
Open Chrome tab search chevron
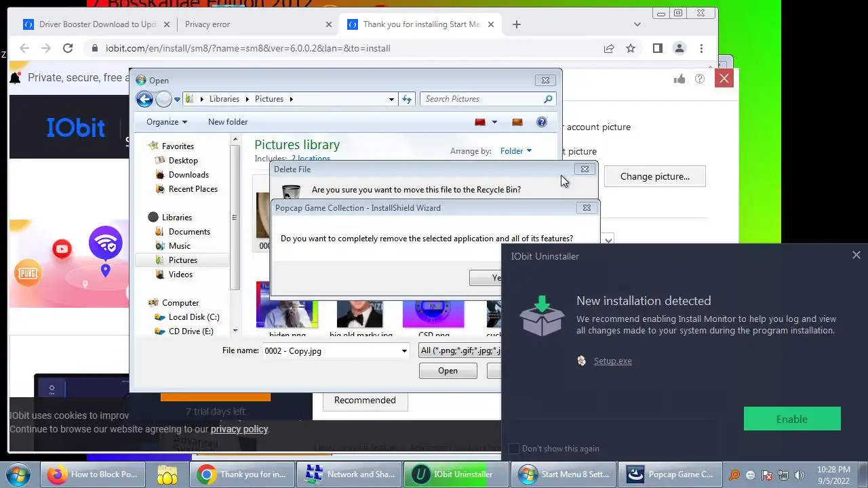pyautogui.click(x=637, y=24)
